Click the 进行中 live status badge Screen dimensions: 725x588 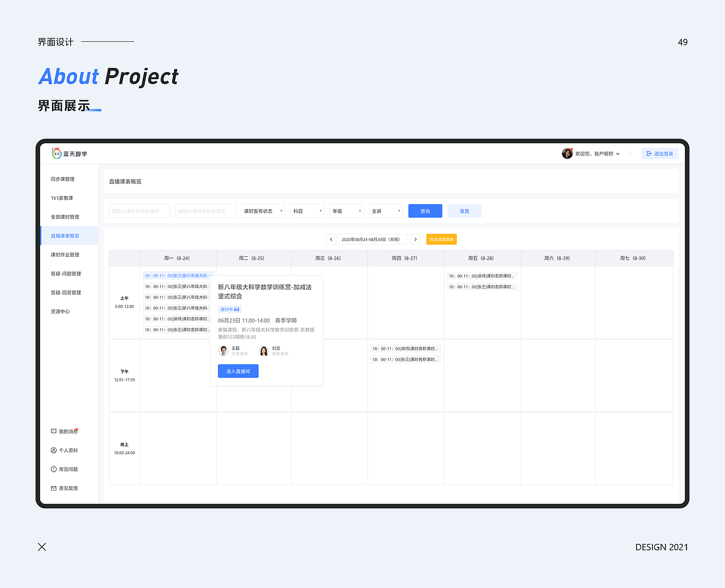(x=230, y=310)
